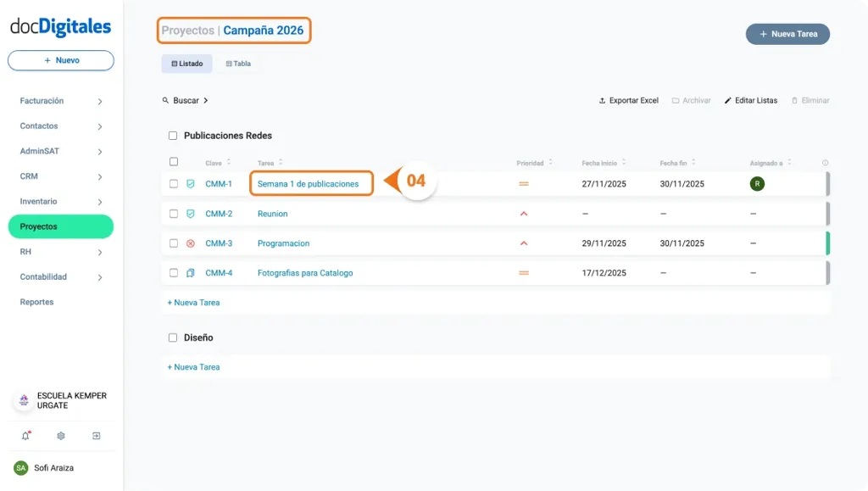Click the logout icon next to settings

click(x=97, y=435)
